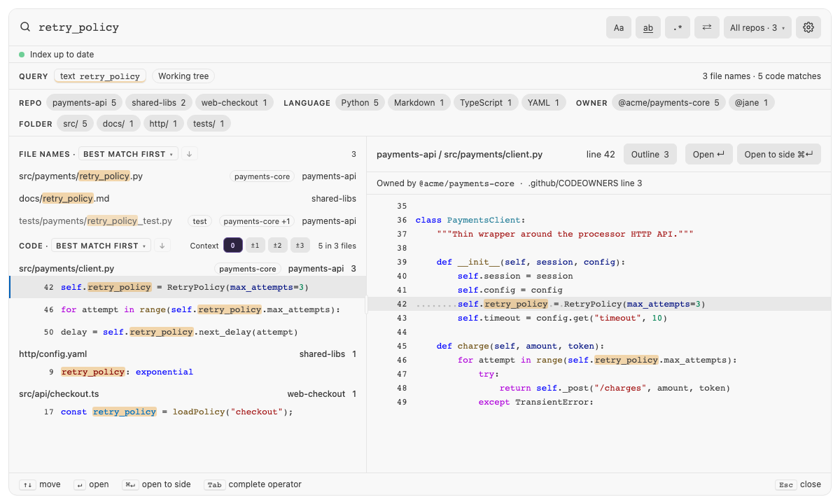Open file result docs/retry_policy.md
Screen dimensions: 840x504
click(188, 199)
